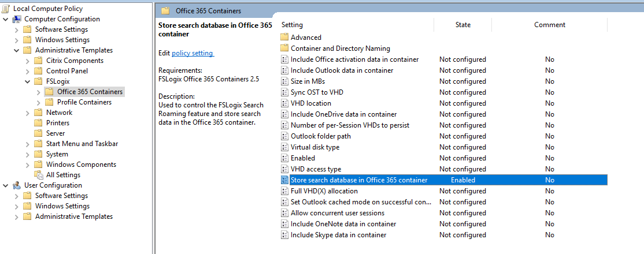The image size is (644, 254).
Task: Open the Edit policy setting link
Action: (x=192, y=53)
